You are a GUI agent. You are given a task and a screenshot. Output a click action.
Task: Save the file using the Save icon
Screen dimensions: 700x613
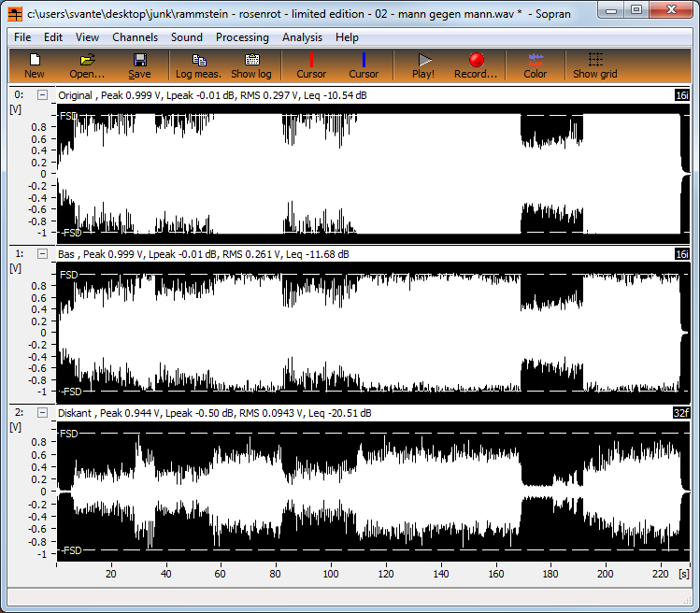[x=139, y=64]
